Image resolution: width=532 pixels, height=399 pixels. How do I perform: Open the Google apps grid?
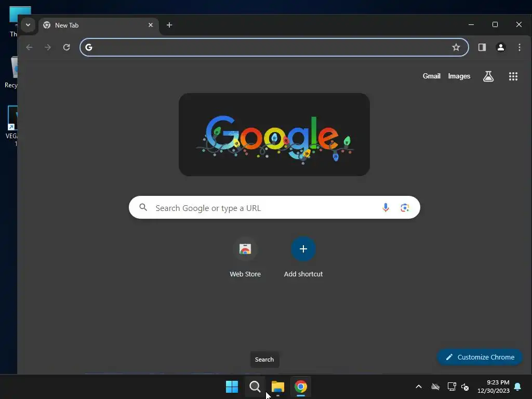[x=513, y=76]
